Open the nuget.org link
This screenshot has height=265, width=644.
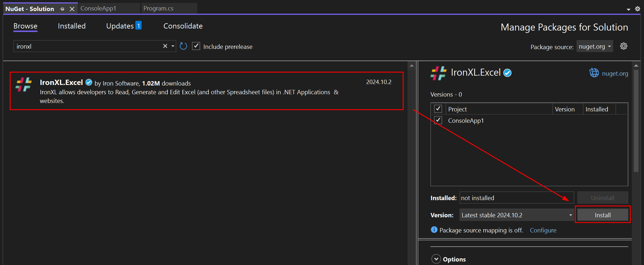point(615,73)
